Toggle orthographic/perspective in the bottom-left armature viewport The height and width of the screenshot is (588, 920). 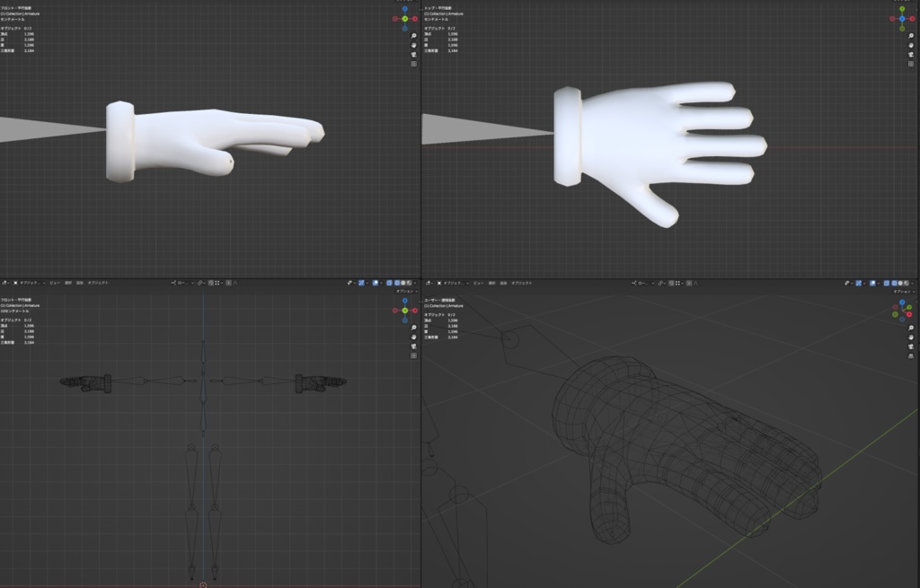click(x=413, y=355)
